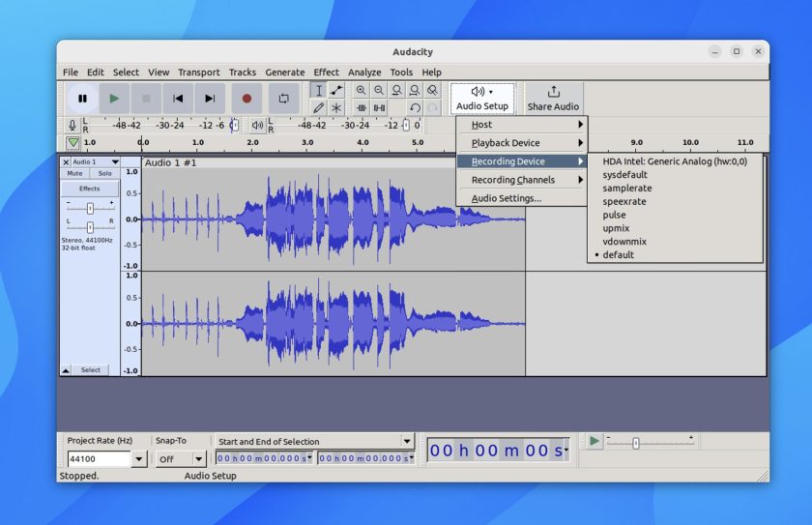Click the Zoom Out magnifier
The height and width of the screenshot is (525, 812).
379,91
